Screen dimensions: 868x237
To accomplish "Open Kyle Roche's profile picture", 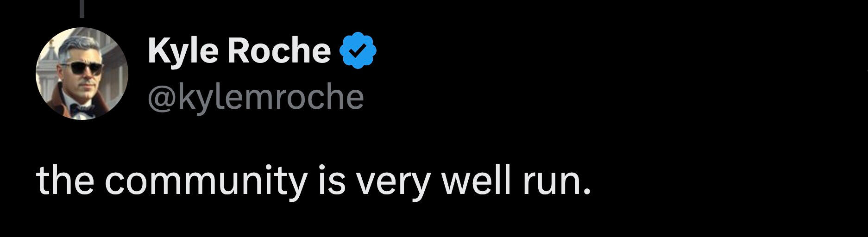I will (x=82, y=73).
